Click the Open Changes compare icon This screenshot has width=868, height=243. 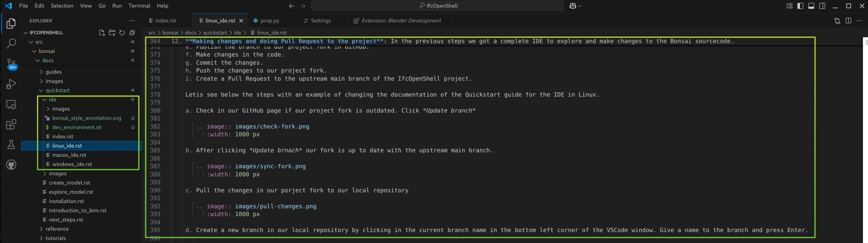[837, 21]
